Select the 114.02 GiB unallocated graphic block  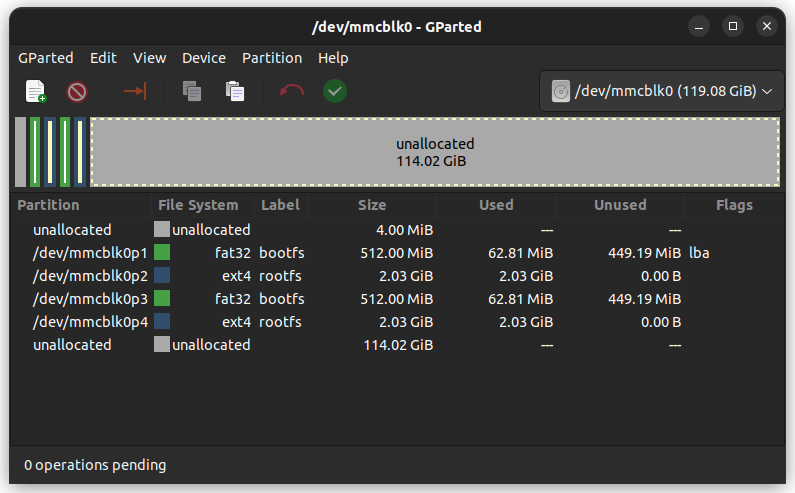[435, 152]
